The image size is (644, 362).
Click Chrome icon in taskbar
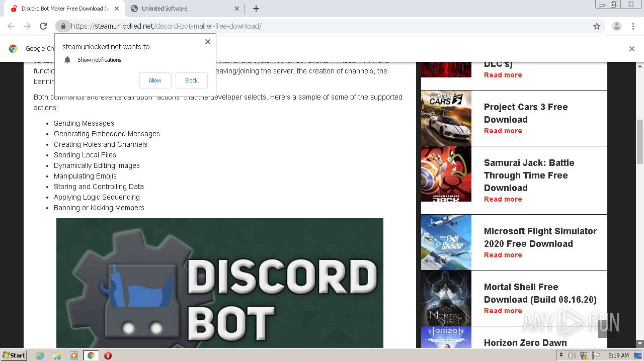(91, 355)
